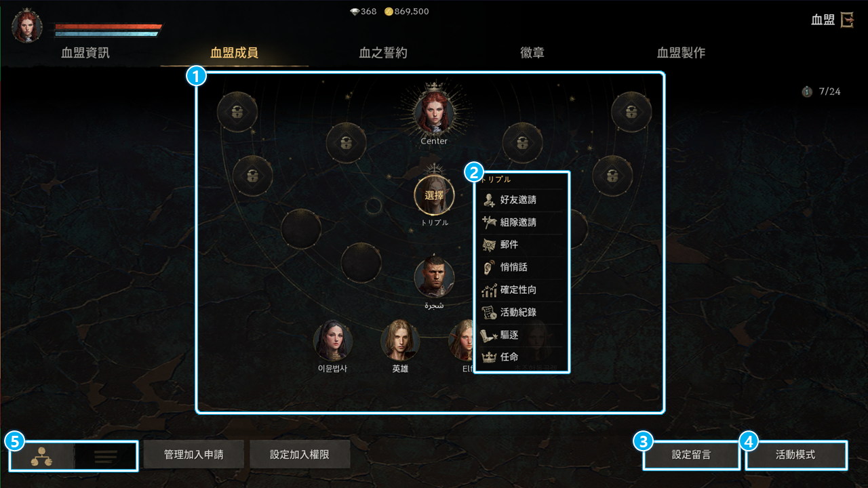Open the 徽章 tab
868x488 pixels.
pyautogui.click(x=532, y=53)
